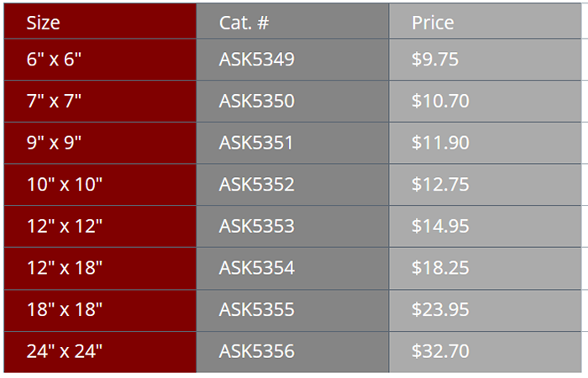Select the 6" x 6" size cell

coord(54,60)
